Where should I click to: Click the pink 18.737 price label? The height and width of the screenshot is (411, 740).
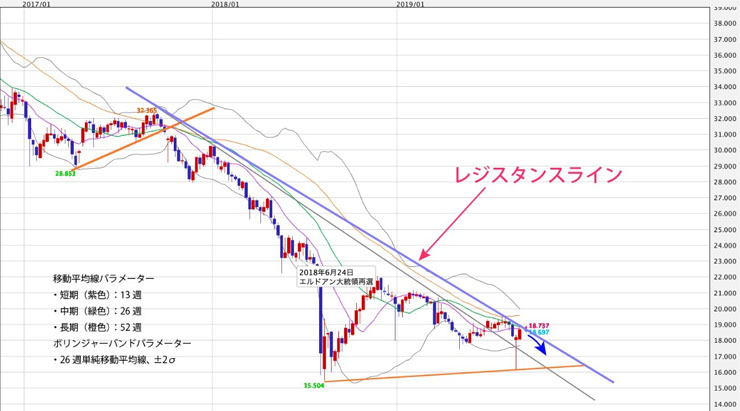(x=538, y=326)
